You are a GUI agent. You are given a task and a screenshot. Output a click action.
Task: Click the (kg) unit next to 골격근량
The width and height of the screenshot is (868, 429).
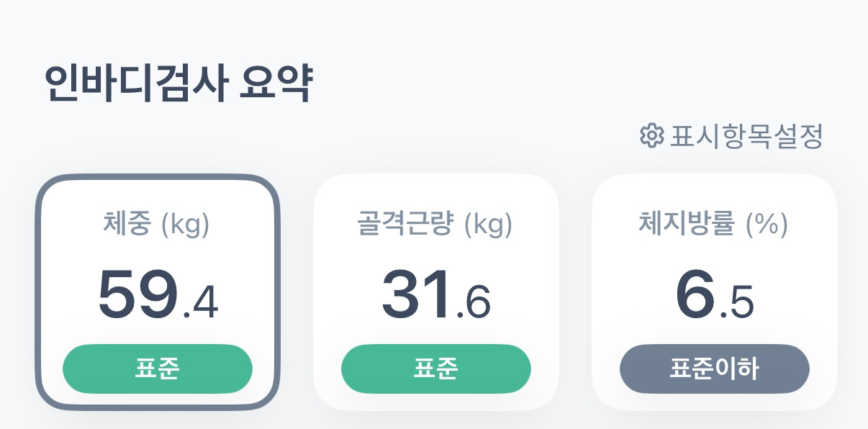[488, 225]
